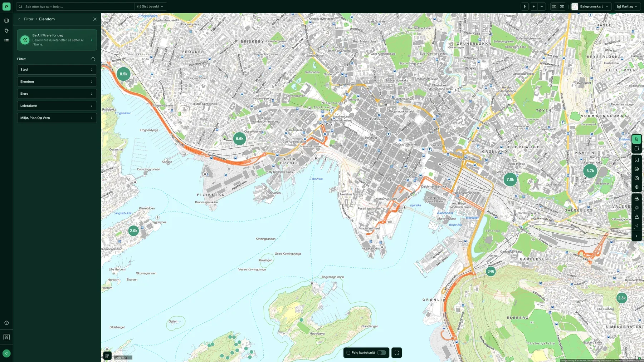Toggle the Følg kartutsnitt switch
Viewport: 644px width, 362px height.
381,353
